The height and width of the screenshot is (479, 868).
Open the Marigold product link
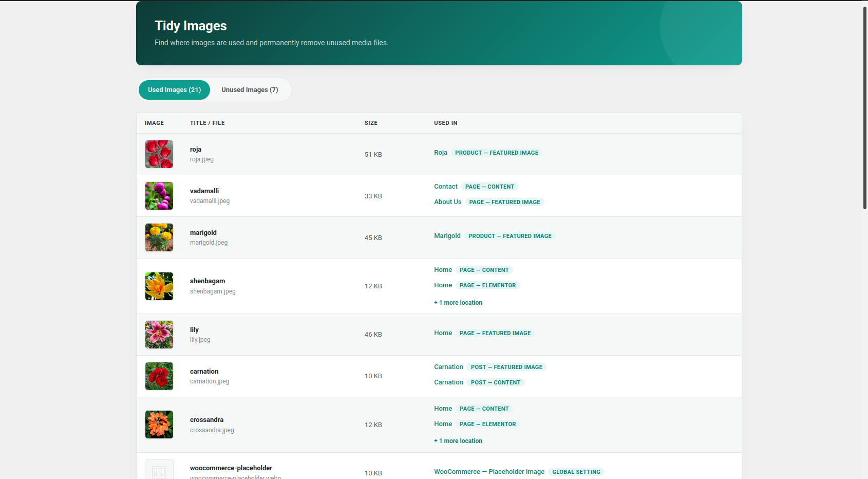point(447,236)
